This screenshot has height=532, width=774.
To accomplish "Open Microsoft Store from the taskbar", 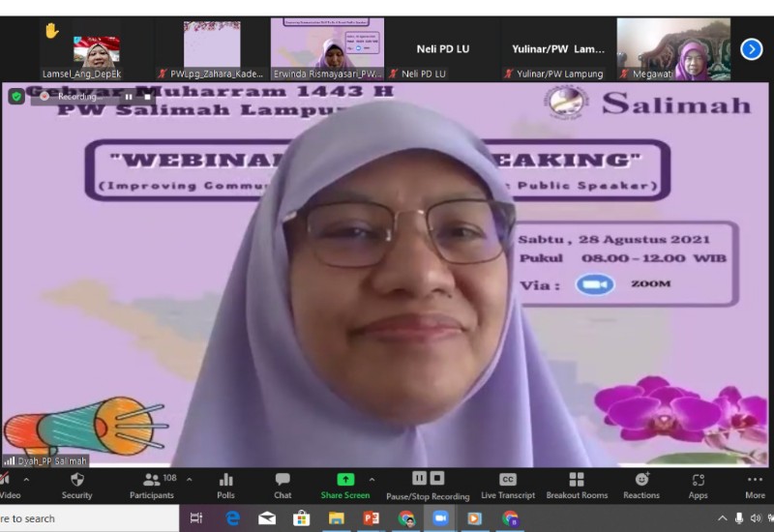I will click(301, 518).
